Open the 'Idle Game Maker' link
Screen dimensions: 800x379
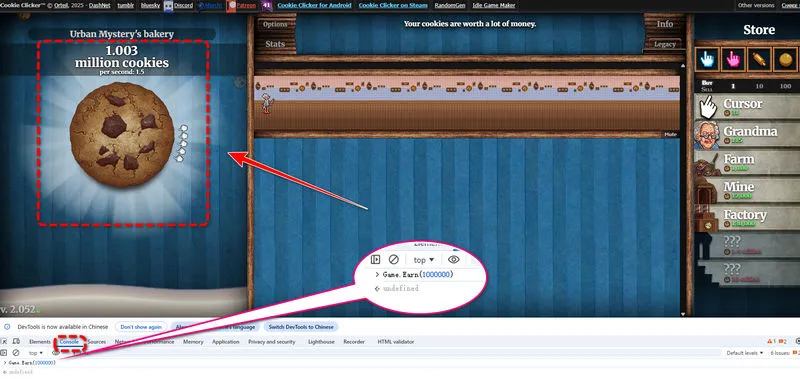(494, 6)
